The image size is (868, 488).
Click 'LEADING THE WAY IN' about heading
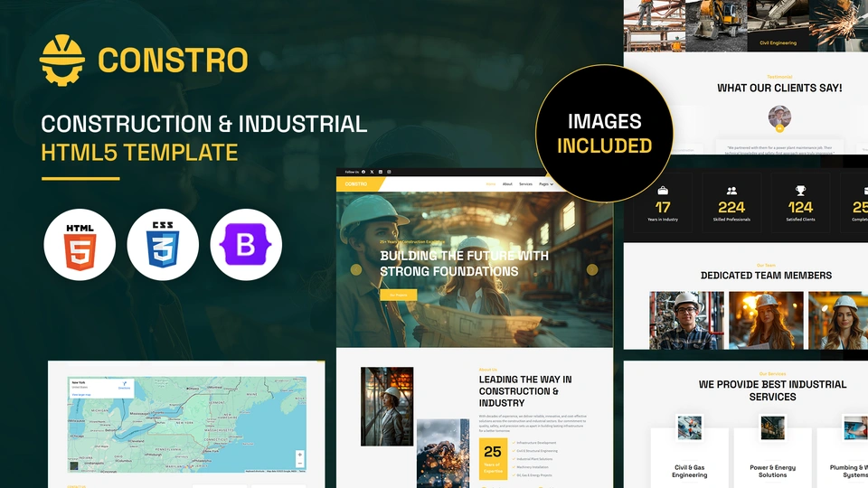[525, 380]
